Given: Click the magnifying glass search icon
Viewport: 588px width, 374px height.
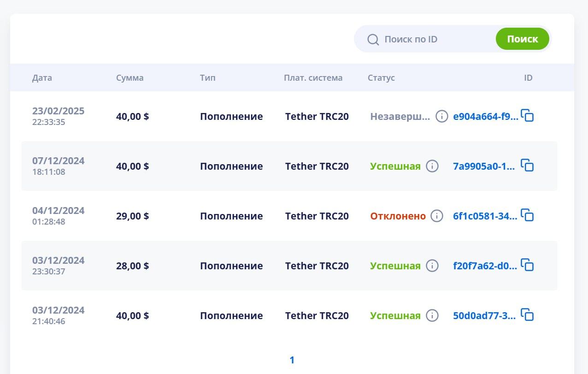Looking at the screenshot, I should tap(373, 39).
